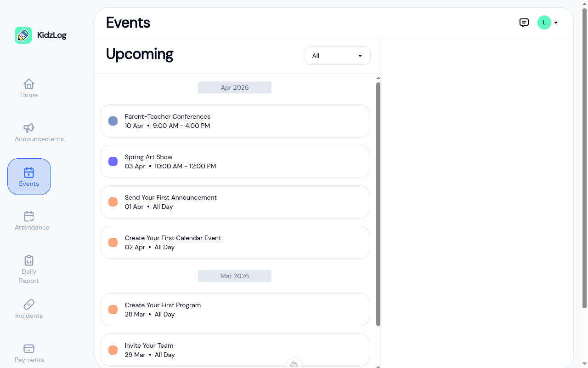Open the Invite Your Team event
This screenshot has width=588, height=368.
(235, 350)
